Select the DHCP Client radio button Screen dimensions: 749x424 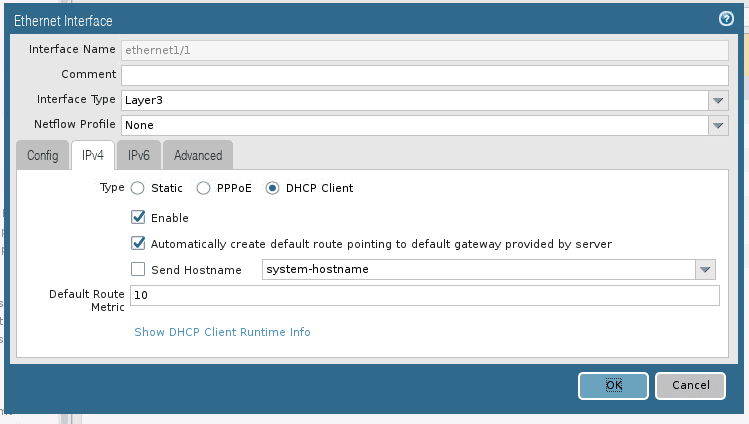tap(272, 188)
